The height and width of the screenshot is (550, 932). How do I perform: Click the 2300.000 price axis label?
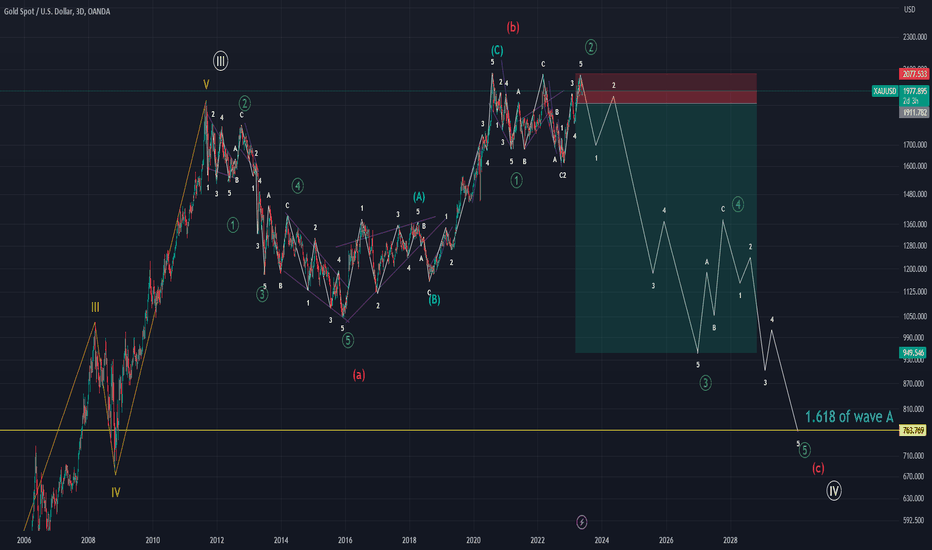click(914, 37)
